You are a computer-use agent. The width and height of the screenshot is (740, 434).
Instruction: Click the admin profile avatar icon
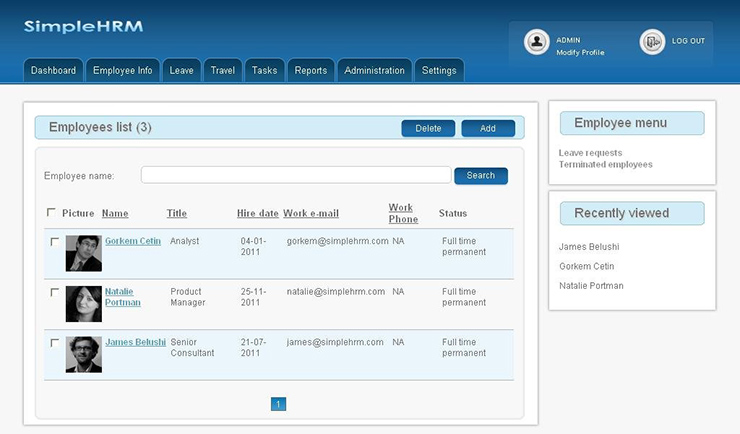(538, 42)
